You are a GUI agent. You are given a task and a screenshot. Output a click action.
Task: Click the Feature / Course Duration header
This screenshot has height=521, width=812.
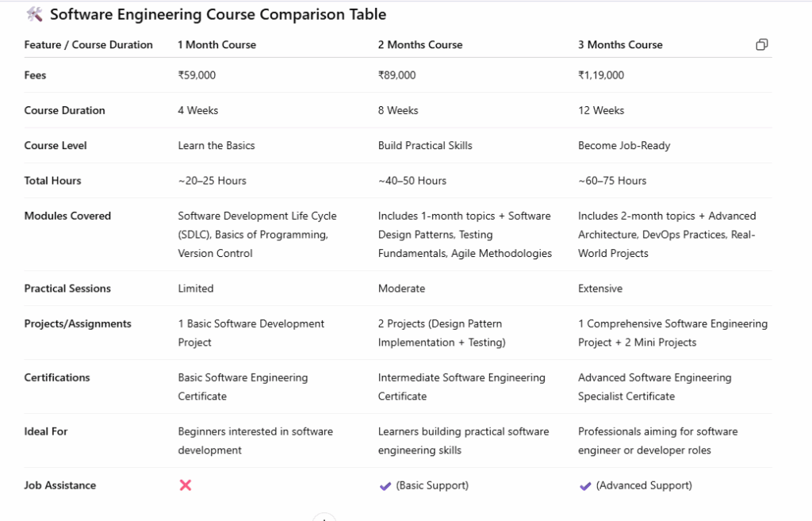coord(89,44)
